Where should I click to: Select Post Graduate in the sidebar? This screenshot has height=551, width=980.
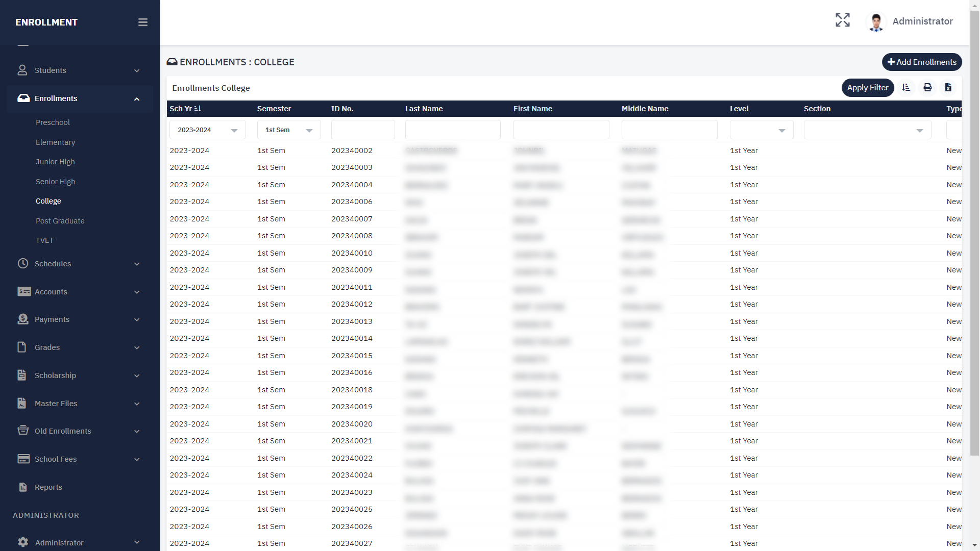click(x=60, y=221)
